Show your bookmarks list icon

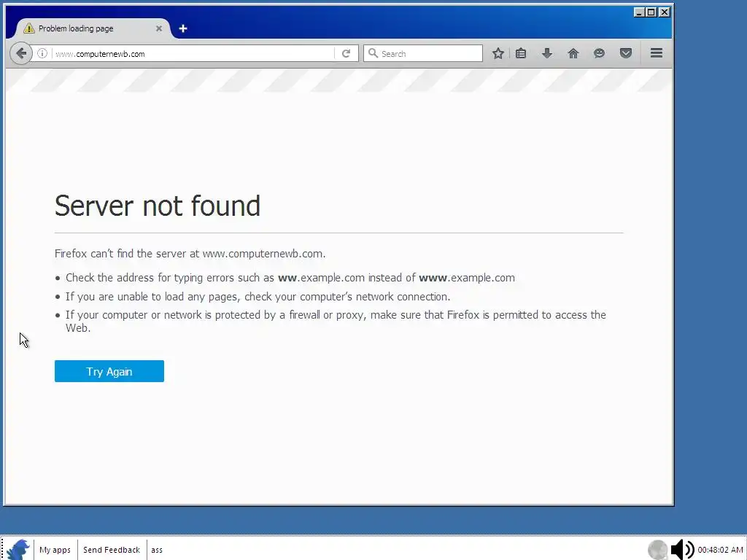tap(521, 53)
